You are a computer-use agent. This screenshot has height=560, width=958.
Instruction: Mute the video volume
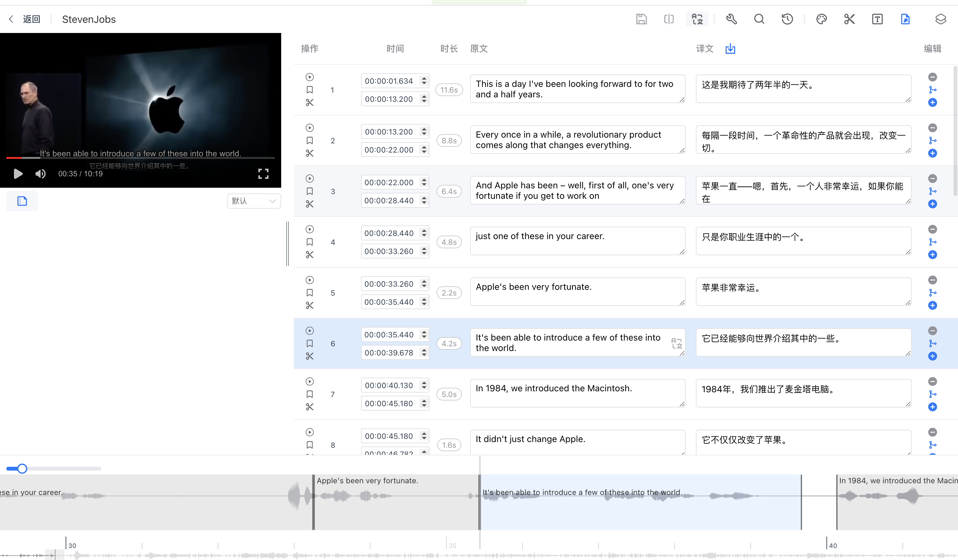(40, 174)
